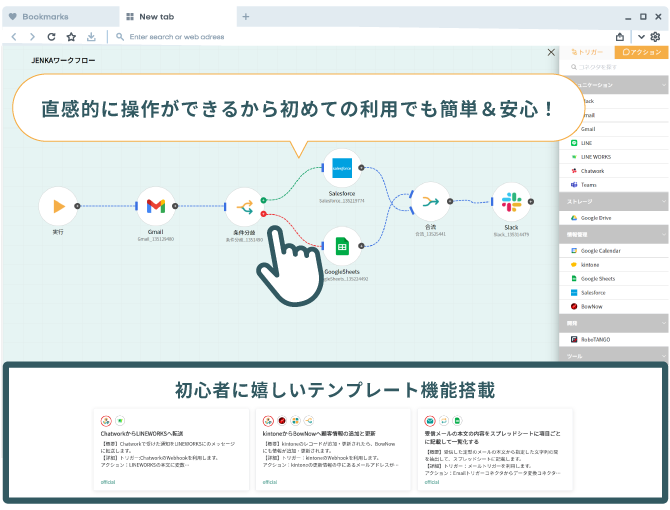
Task: Select the Slack node on the canvas
Action: tap(511, 202)
